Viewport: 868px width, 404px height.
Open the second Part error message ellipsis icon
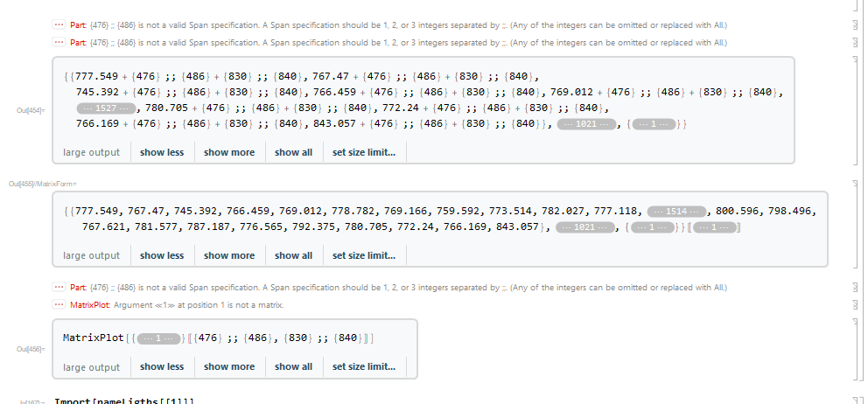[x=59, y=42]
